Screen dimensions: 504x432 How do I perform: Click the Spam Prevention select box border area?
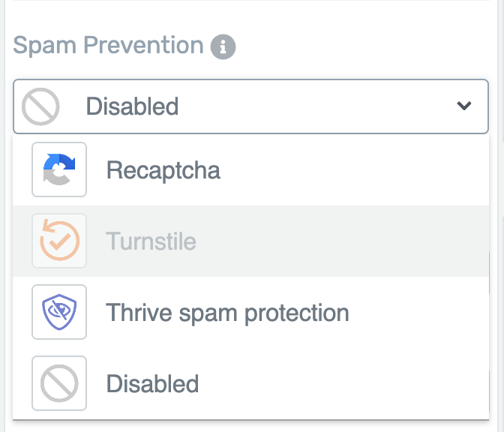pos(250,106)
